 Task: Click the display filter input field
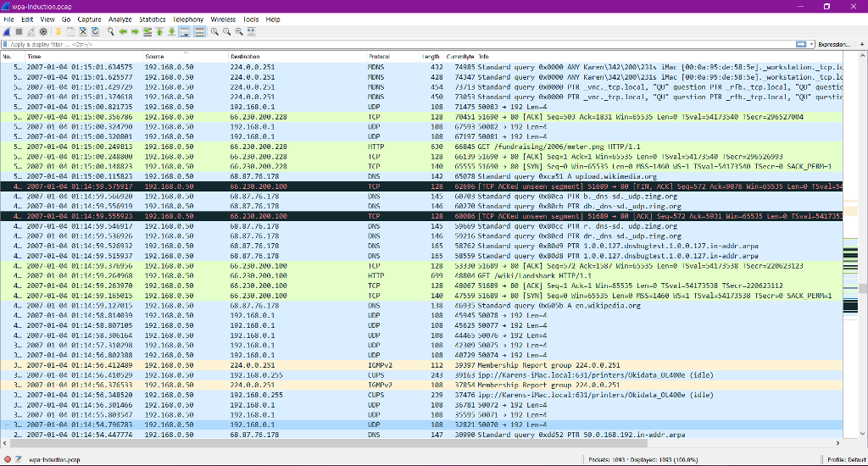point(339,44)
